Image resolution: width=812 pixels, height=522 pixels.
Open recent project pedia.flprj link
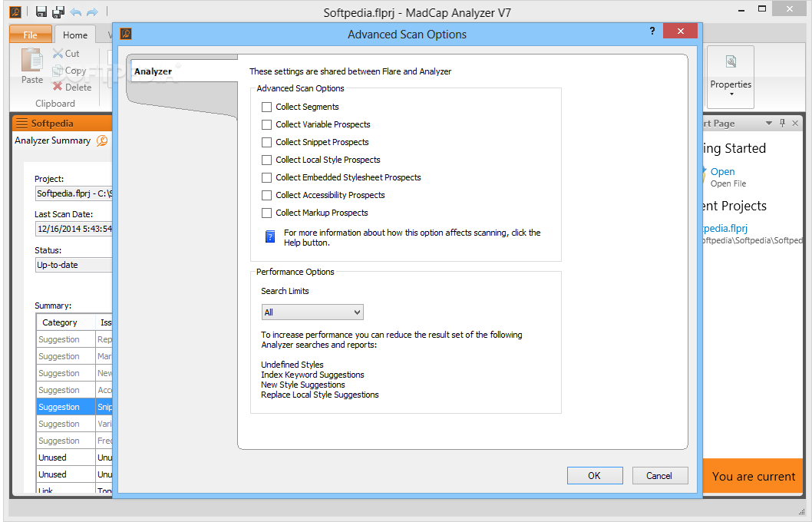click(725, 229)
